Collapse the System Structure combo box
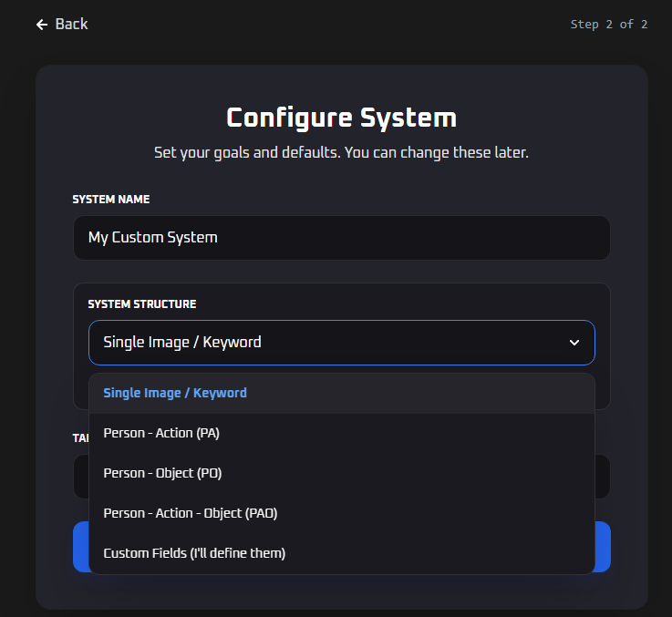This screenshot has height=617, width=672. (341, 343)
